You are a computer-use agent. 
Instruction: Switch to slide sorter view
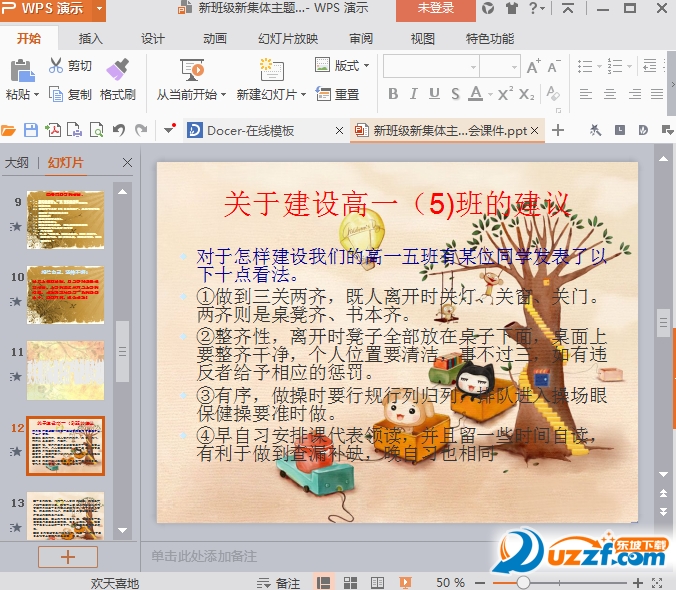[350, 583]
